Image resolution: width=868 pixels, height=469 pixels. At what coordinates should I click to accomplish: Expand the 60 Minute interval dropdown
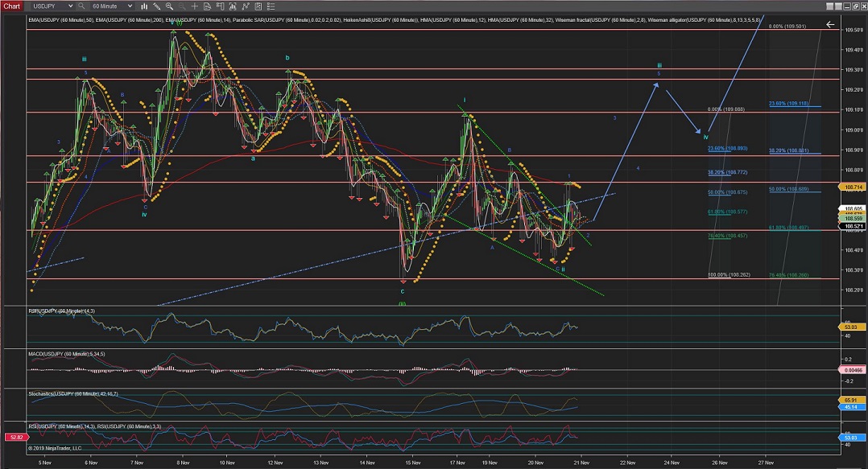tap(112, 6)
